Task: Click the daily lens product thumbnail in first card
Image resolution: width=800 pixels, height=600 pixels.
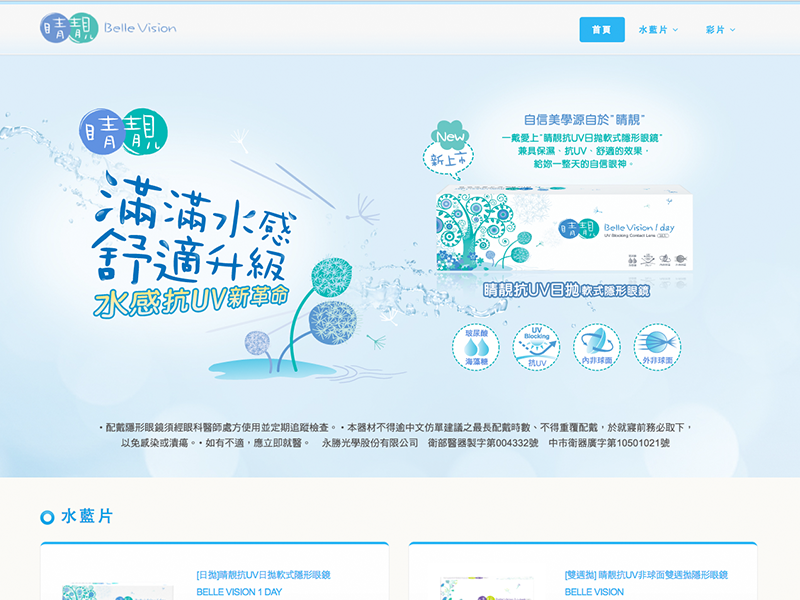Action: 118,591
